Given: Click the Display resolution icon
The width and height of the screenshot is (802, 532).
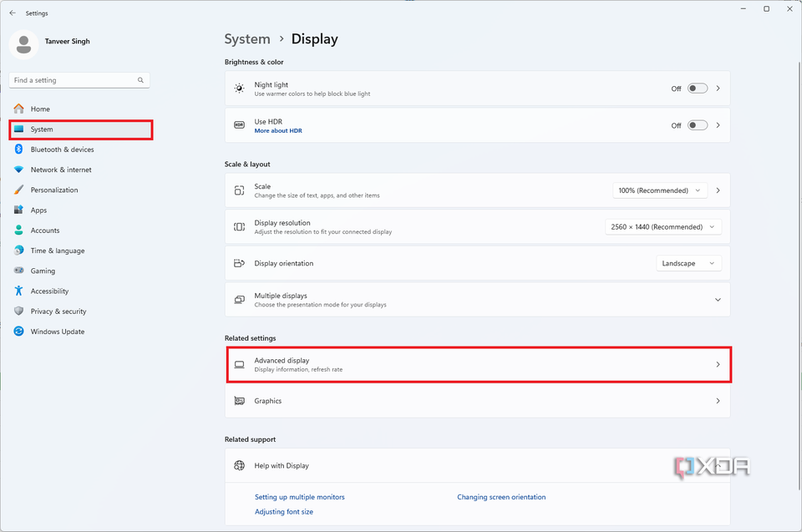Looking at the screenshot, I should point(240,226).
